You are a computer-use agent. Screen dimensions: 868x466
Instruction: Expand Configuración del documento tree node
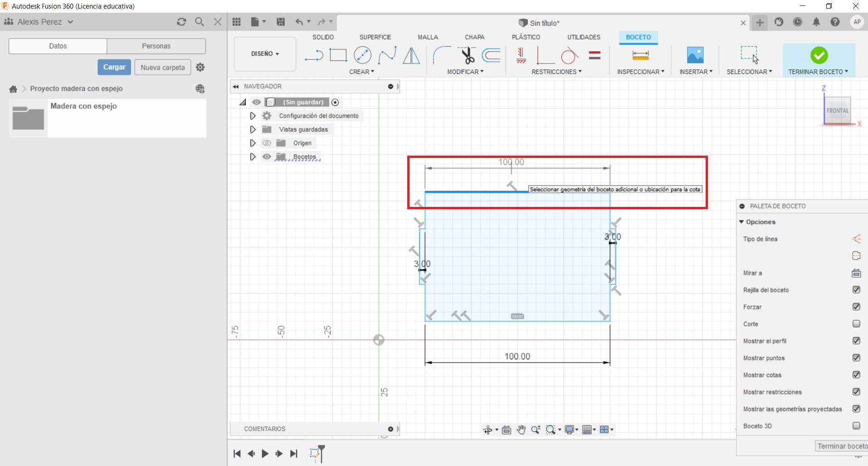point(253,116)
